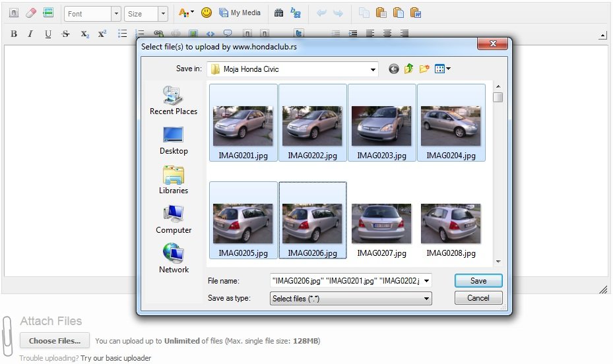Viewport: 613px width, 364px height.
Task: Toggle bold formatting in the editor
Action: pyautogui.click(x=14, y=34)
